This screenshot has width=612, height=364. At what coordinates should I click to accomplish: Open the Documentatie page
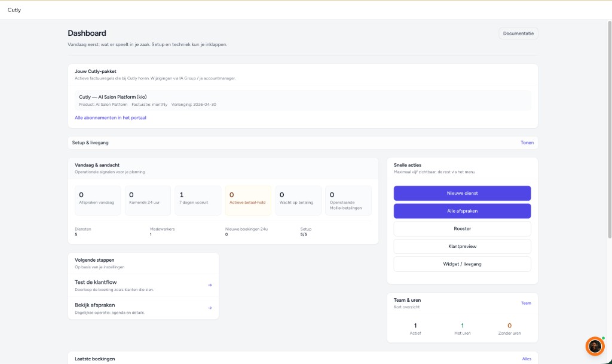[x=518, y=33]
